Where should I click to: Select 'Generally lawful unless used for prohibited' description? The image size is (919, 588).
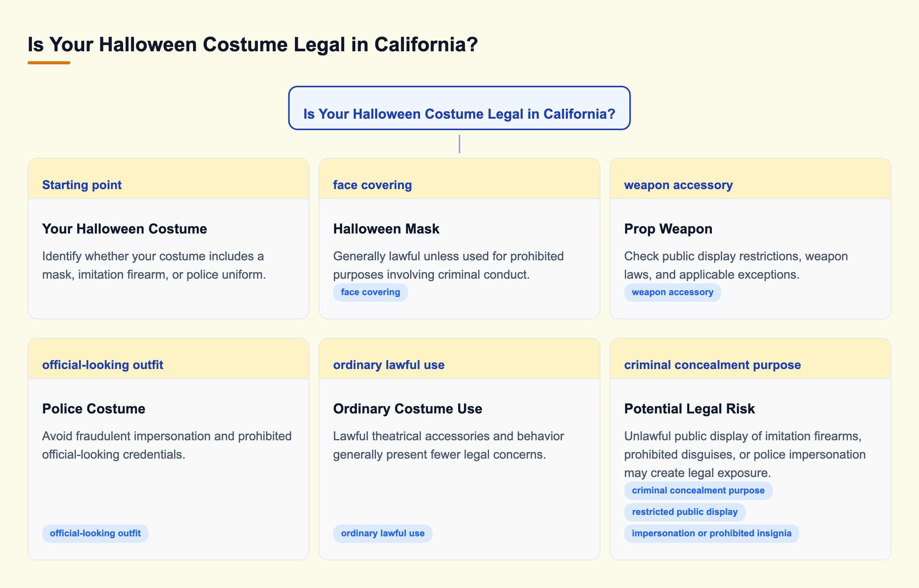(x=448, y=265)
